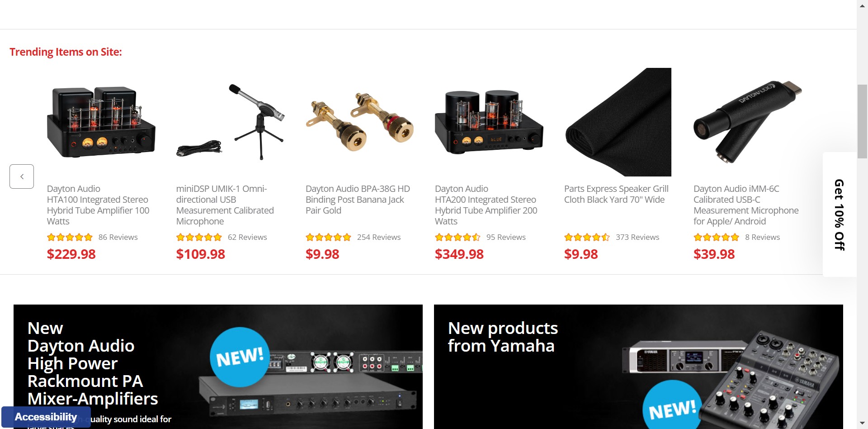Open the Accessibility button
The width and height of the screenshot is (868, 429).
click(46, 417)
